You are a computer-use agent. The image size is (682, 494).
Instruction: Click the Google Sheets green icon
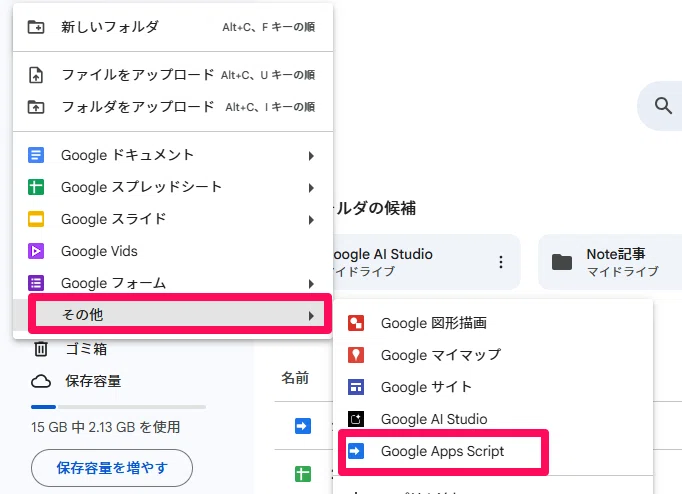[x=36, y=187]
